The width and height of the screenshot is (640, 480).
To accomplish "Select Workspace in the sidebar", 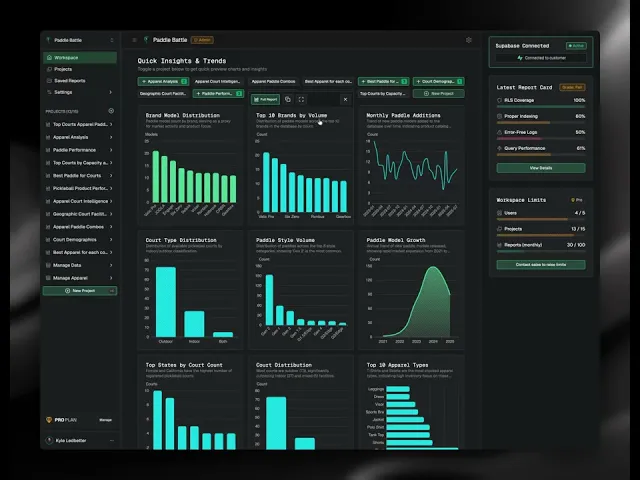I will (x=80, y=58).
